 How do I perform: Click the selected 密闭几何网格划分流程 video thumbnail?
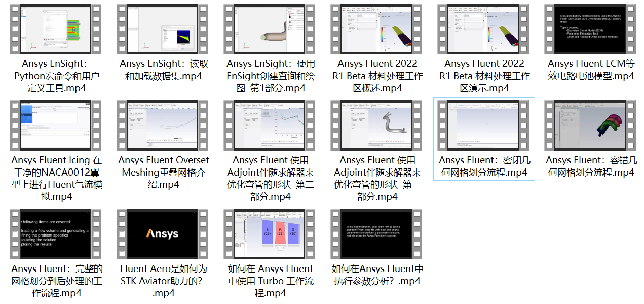(x=483, y=125)
